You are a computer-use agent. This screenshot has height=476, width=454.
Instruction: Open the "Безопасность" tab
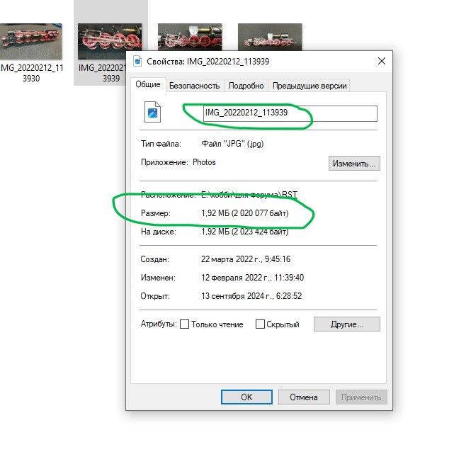point(195,86)
